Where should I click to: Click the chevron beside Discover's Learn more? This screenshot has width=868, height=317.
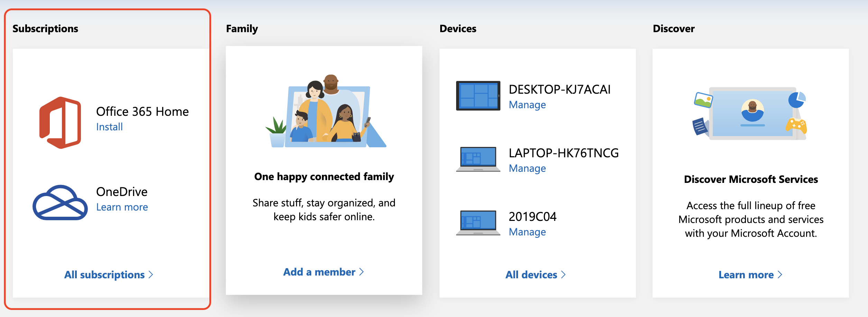click(x=780, y=275)
